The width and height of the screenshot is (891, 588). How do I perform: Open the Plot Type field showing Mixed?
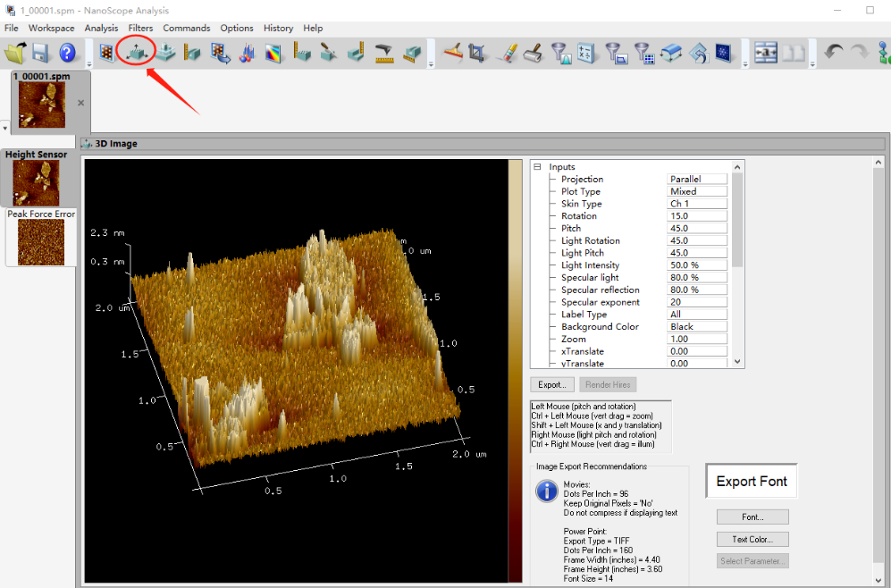coord(697,191)
